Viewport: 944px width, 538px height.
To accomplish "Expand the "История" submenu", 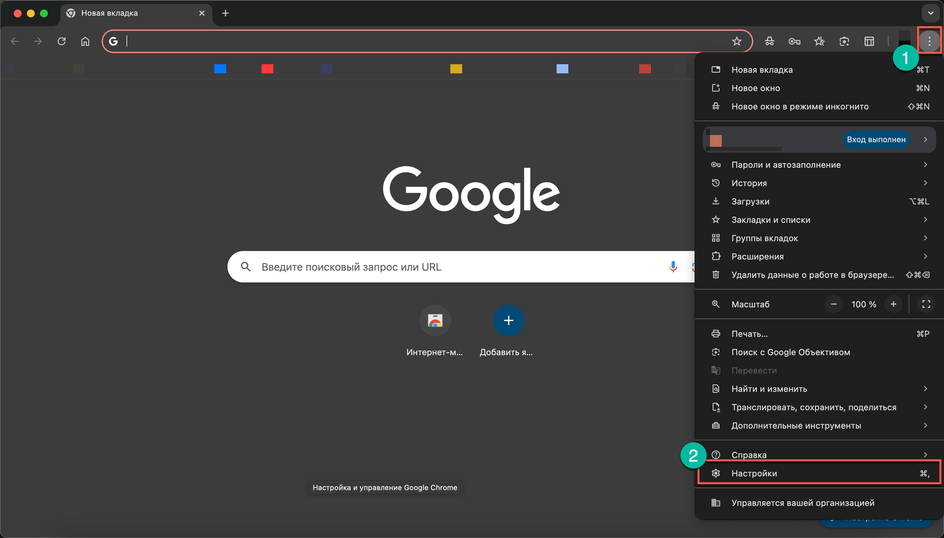I will pos(819,183).
